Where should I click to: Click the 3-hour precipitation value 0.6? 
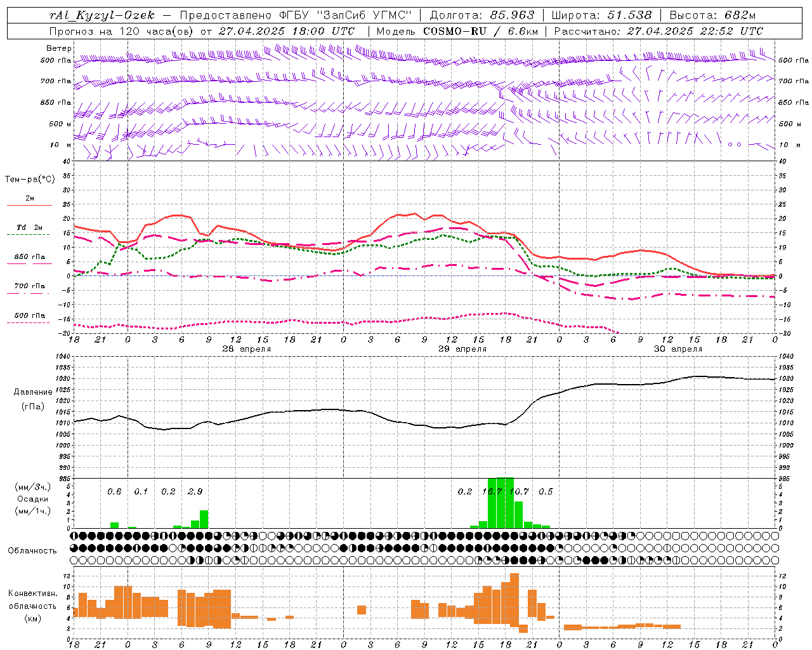coord(114,491)
